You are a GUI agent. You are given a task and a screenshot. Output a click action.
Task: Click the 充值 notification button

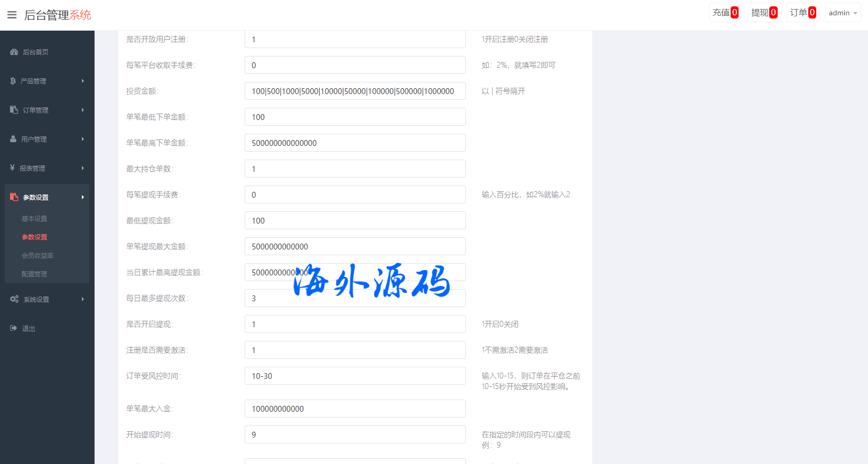725,13
